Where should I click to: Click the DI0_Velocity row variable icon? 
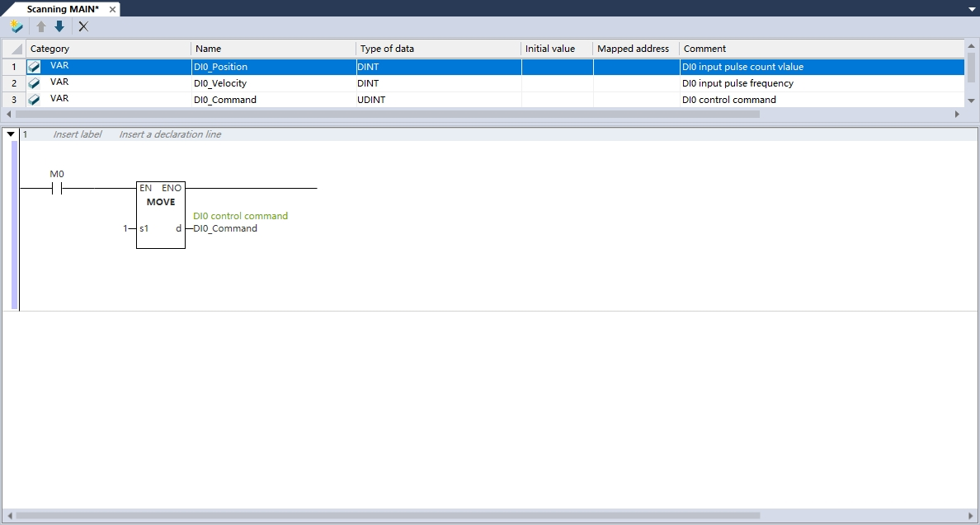click(x=35, y=83)
